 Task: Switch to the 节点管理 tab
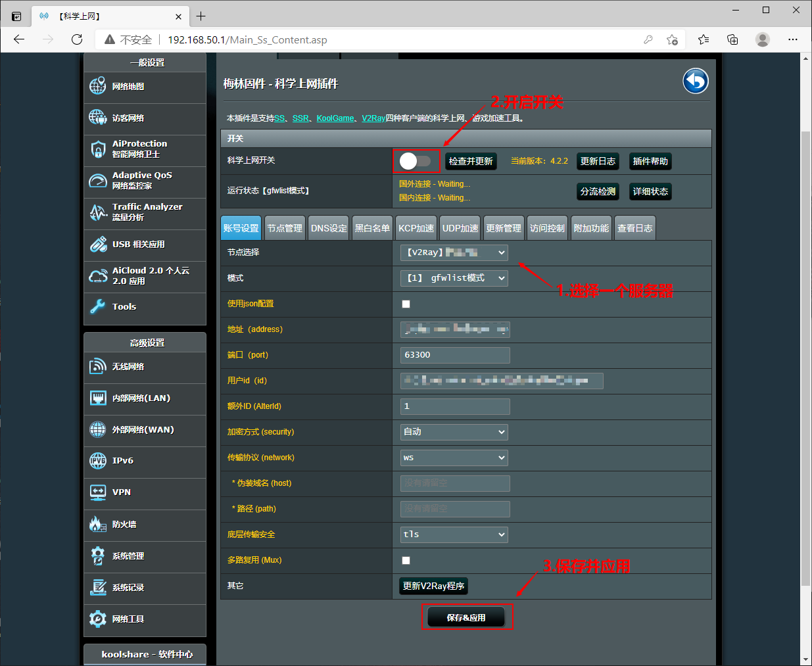[285, 228]
